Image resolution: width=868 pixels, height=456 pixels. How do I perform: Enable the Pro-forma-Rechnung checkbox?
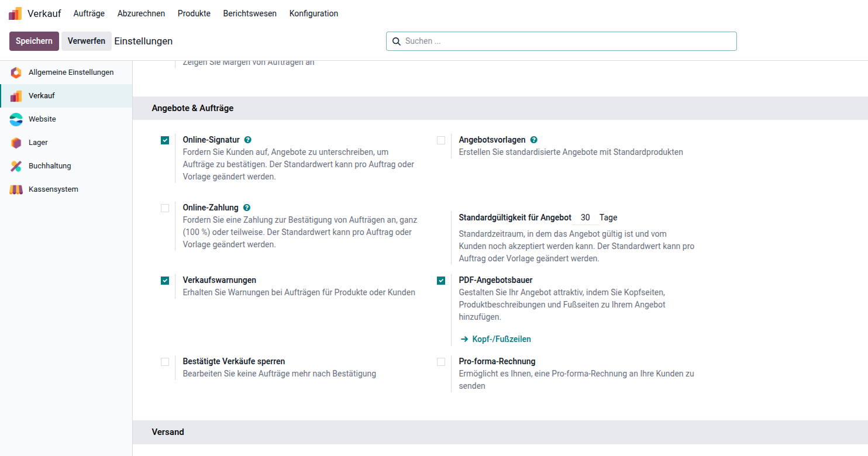(441, 362)
